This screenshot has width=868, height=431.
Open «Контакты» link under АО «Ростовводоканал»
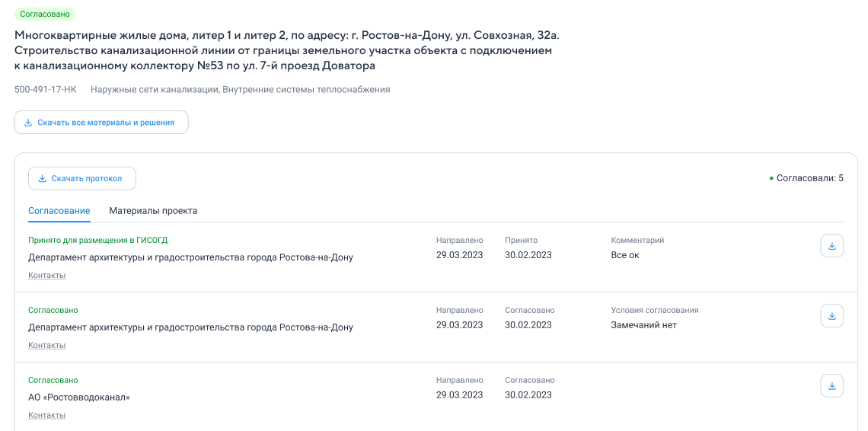tap(47, 415)
